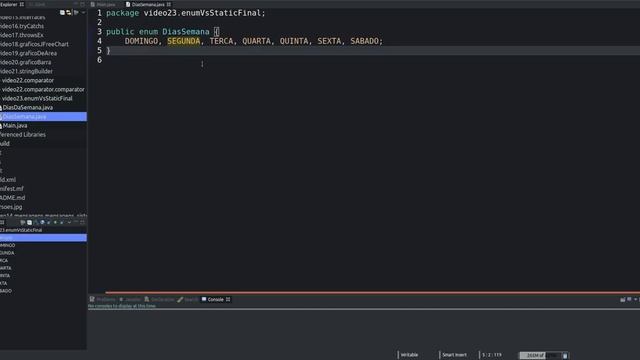Click heap memory usage bar
The height and width of the screenshot is (360, 640).
click(540, 356)
